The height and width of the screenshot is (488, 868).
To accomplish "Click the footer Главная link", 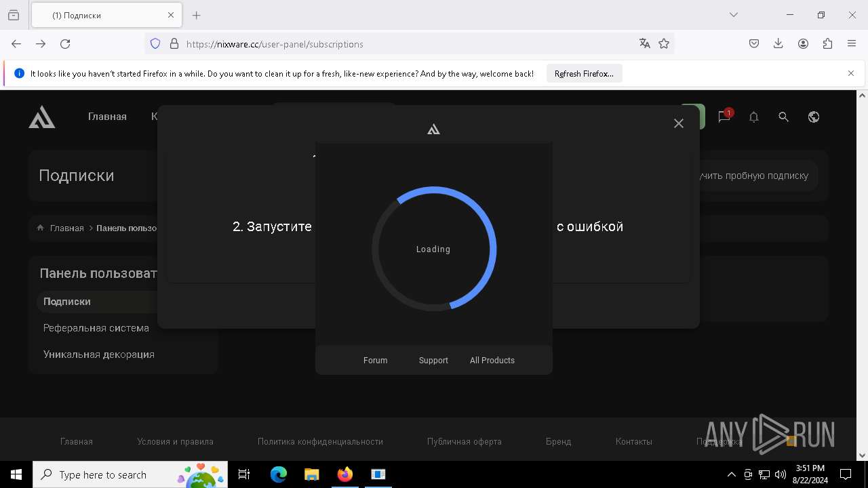I will click(x=77, y=442).
